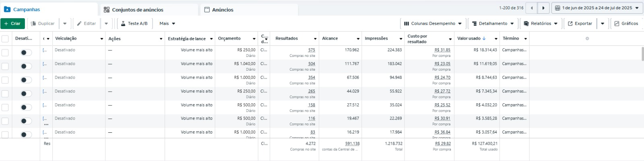Screen dimensions: 644x161
Task: Click the Teste A/B flask icon
Action: tap(124, 23)
